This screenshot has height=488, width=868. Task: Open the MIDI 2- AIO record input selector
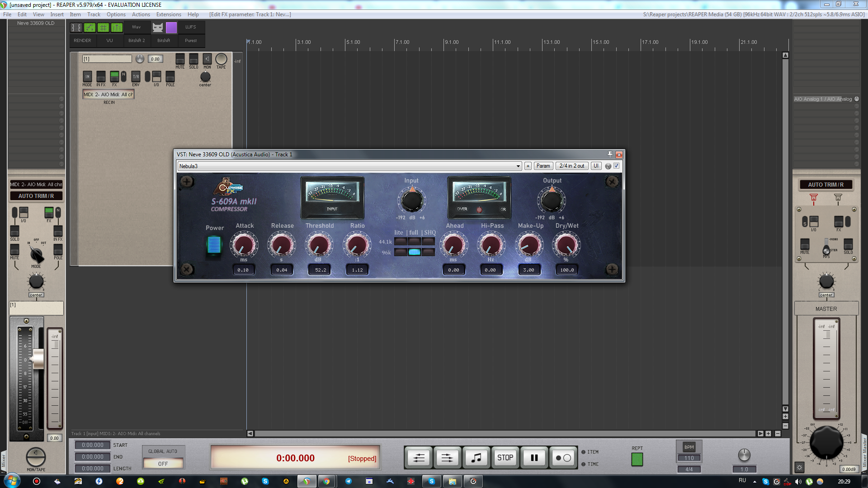108,94
